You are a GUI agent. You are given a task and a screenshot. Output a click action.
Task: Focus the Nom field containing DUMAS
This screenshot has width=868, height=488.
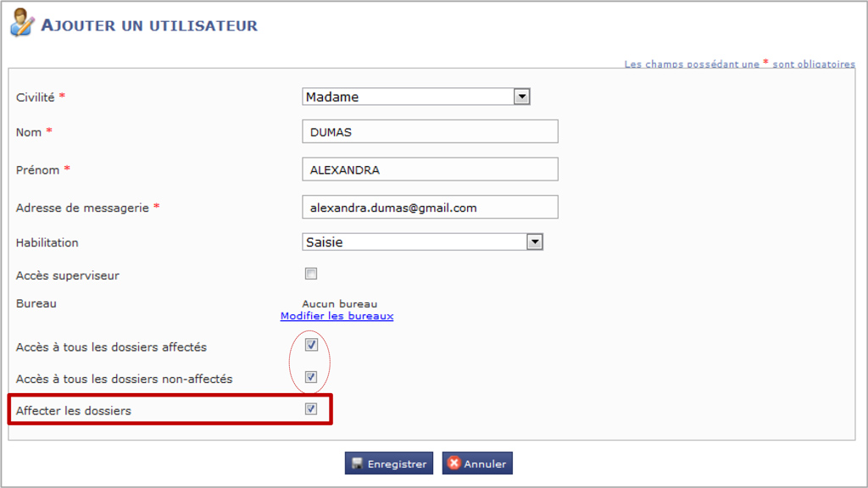coord(430,131)
